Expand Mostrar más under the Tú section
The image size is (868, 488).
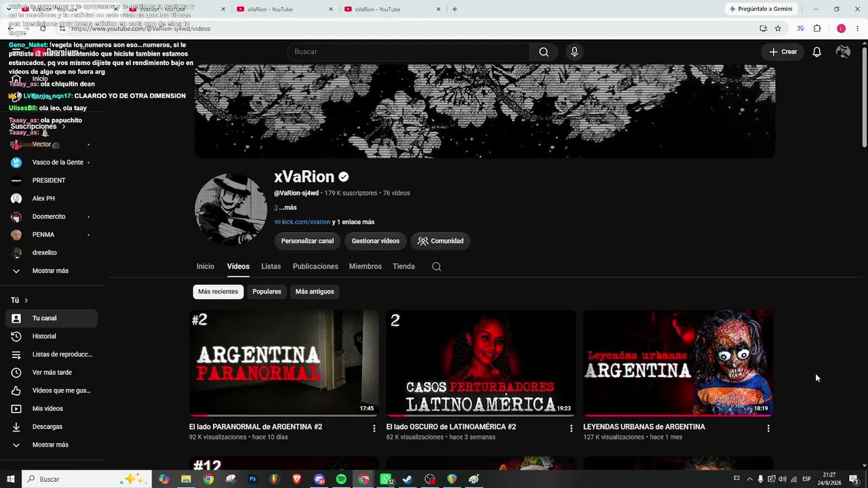pos(52,445)
